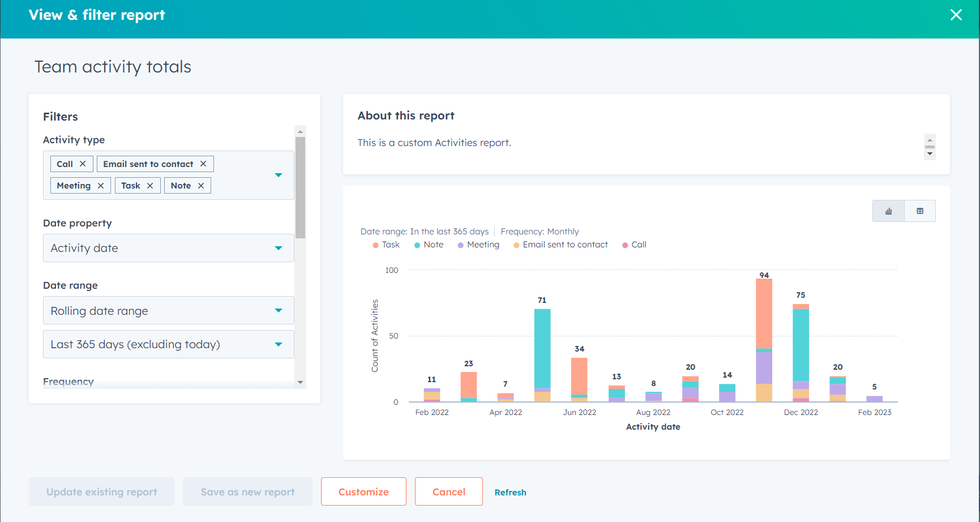Remove the Task activity type filter
Image resolution: width=980 pixels, height=522 pixels.
pos(150,185)
